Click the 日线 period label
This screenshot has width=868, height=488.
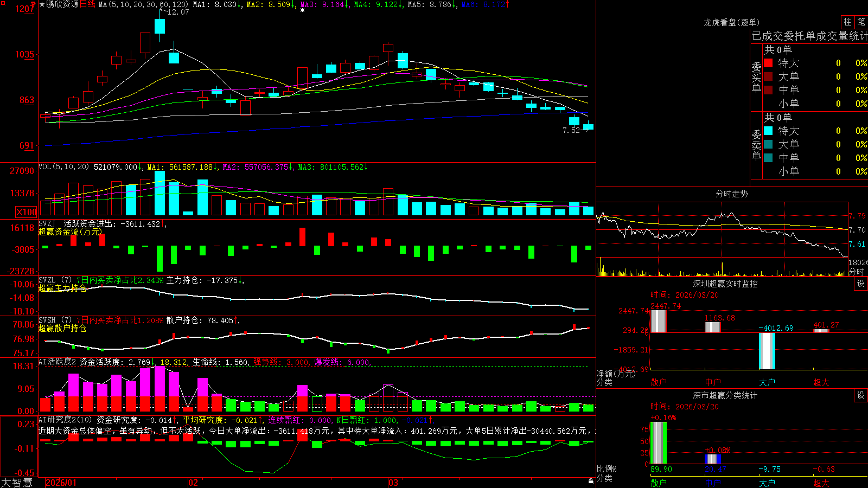[87, 4]
